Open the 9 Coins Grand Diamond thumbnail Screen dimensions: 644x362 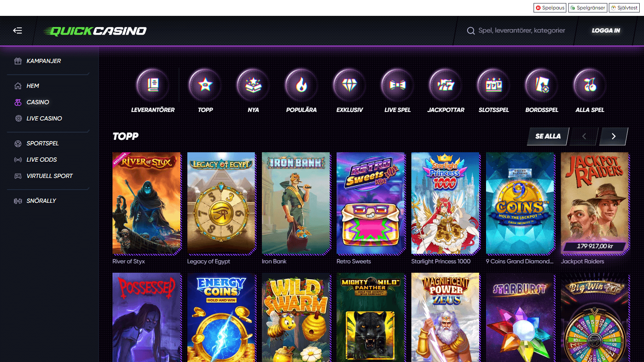click(x=520, y=203)
